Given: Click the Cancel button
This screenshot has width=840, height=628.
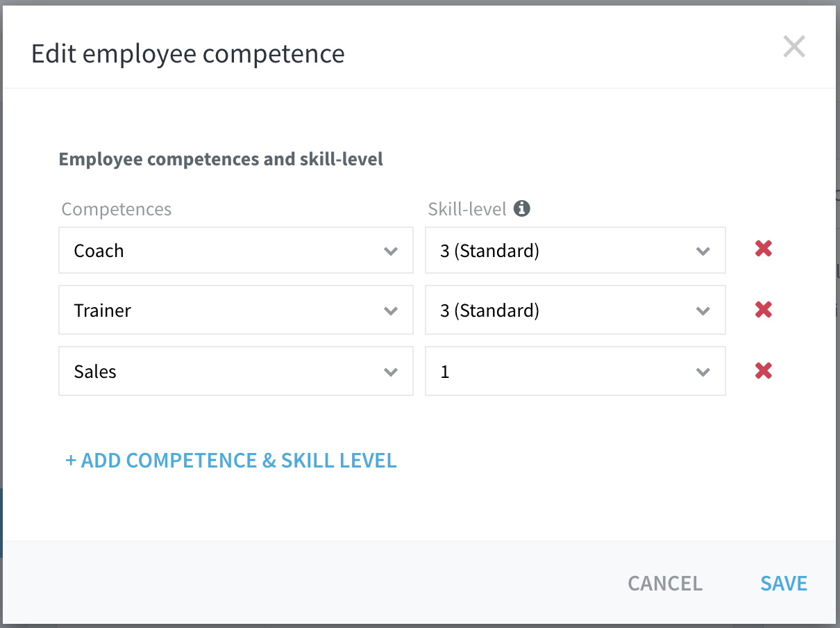Looking at the screenshot, I should pyautogui.click(x=665, y=584).
